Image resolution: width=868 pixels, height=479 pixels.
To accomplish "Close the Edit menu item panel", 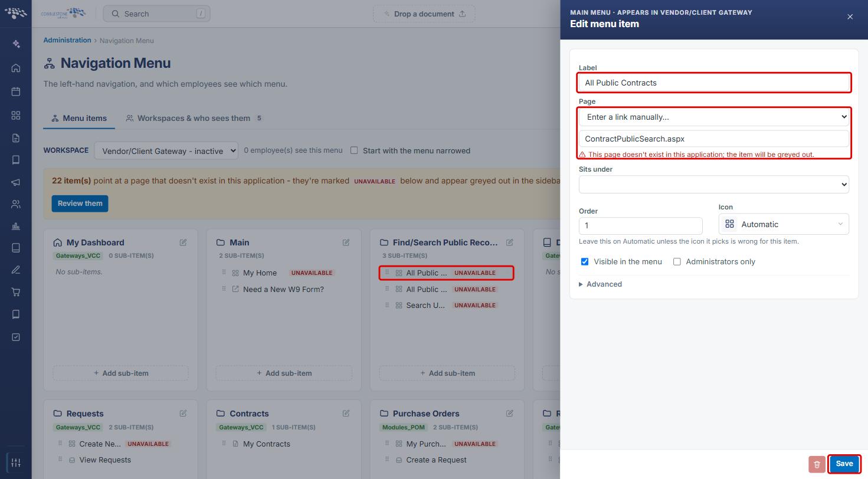I will click(850, 17).
